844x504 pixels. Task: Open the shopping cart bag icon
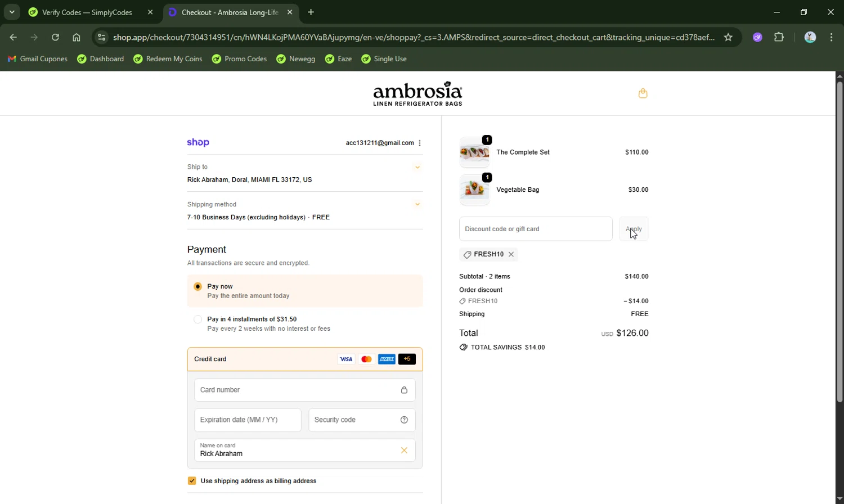(x=643, y=93)
